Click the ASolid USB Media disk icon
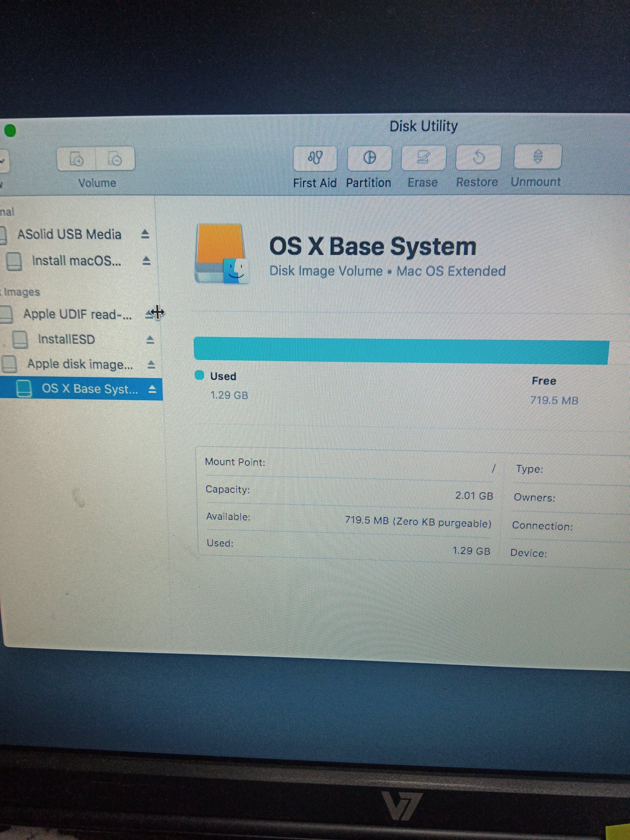 (3, 235)
